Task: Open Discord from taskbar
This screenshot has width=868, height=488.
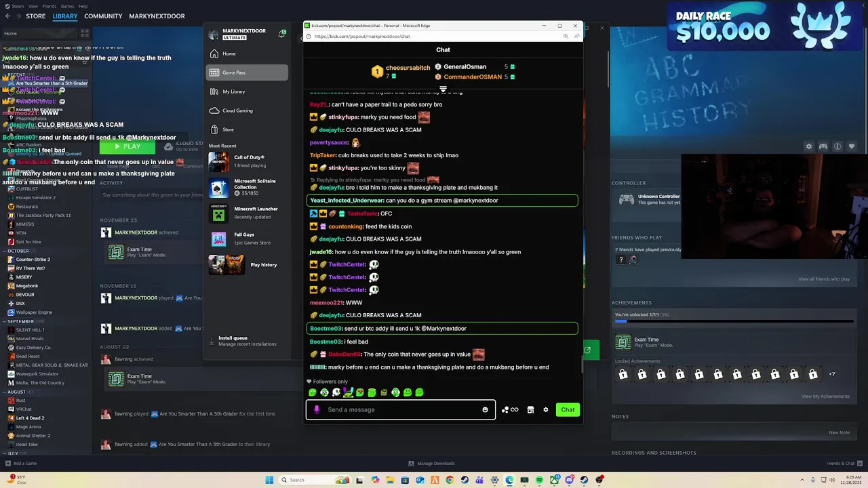Action: tap(570, 480)
